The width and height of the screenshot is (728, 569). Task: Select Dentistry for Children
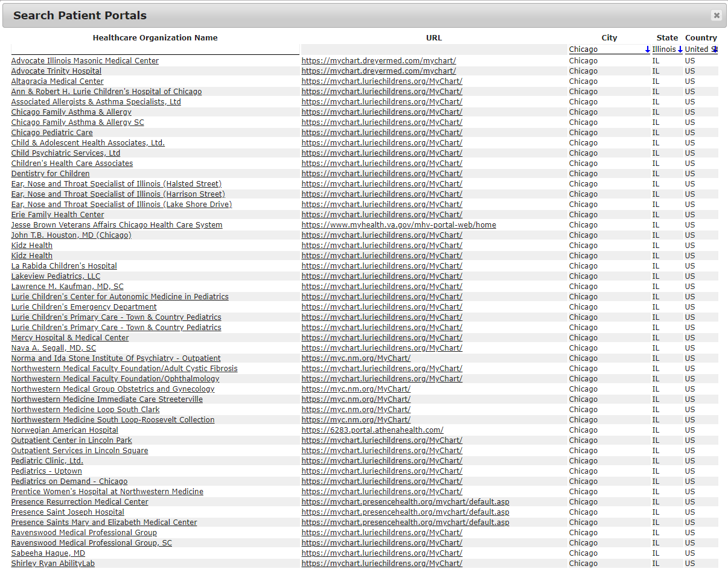pyautogui.click(x=50, y=174)
